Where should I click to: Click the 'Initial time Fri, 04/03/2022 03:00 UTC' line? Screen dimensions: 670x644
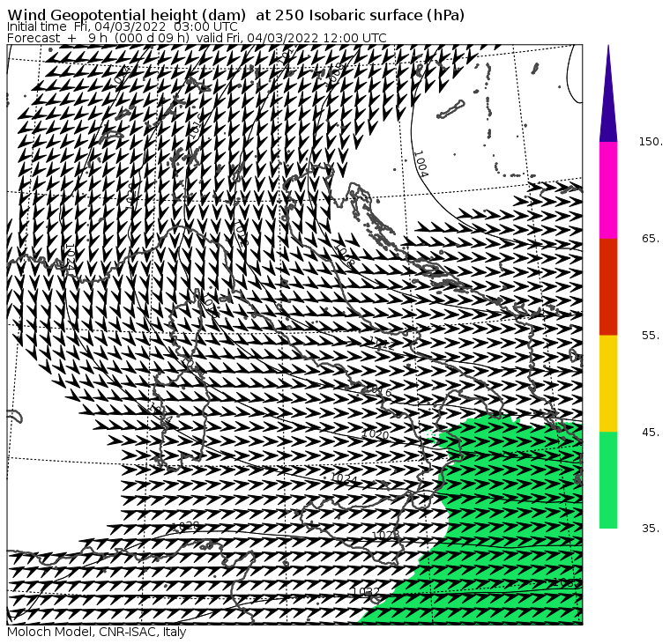click(x=123, y=27)
